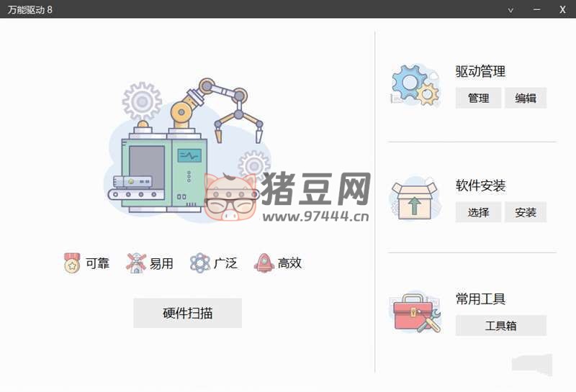Image resolution: width=576 pixels, height=392 pixels.
Task: Open driver 管理 under 驱动管理
Action: pos(478,98)
